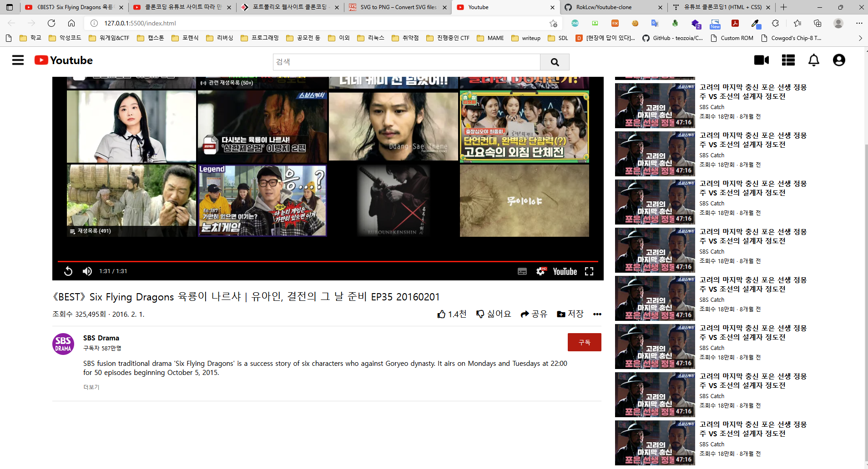This screenshot has height=469, width=868.
Task: Open the tab actions menu icon
Action: click(10, 7)
